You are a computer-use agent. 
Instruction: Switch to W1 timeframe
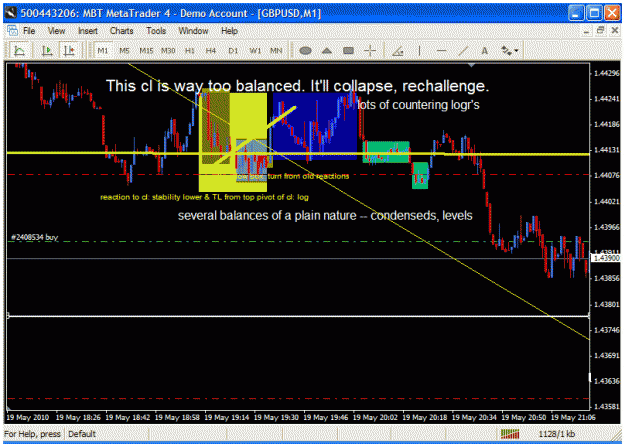[x=255, y=51]
